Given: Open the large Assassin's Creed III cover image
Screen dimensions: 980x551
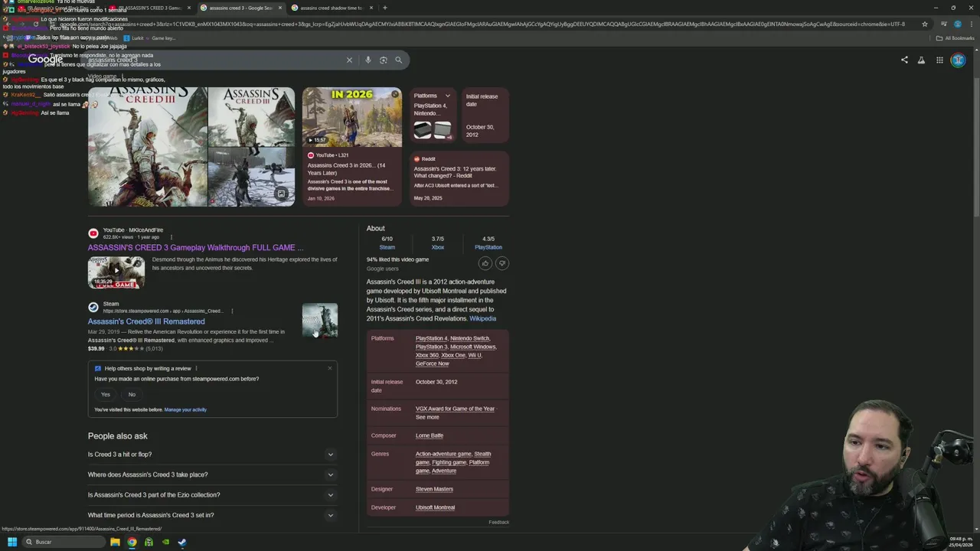Looking at the screenshot, I should point(148,146).
